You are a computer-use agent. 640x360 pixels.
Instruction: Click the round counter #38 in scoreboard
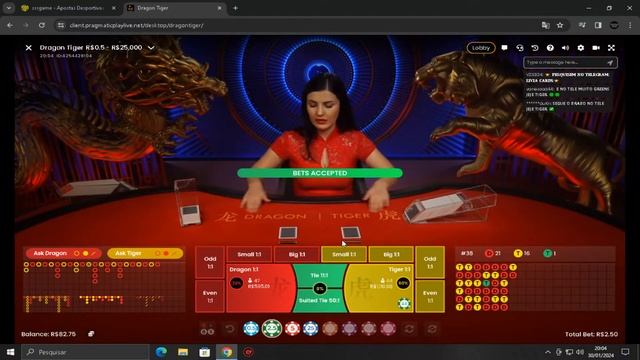coord(467,253)
